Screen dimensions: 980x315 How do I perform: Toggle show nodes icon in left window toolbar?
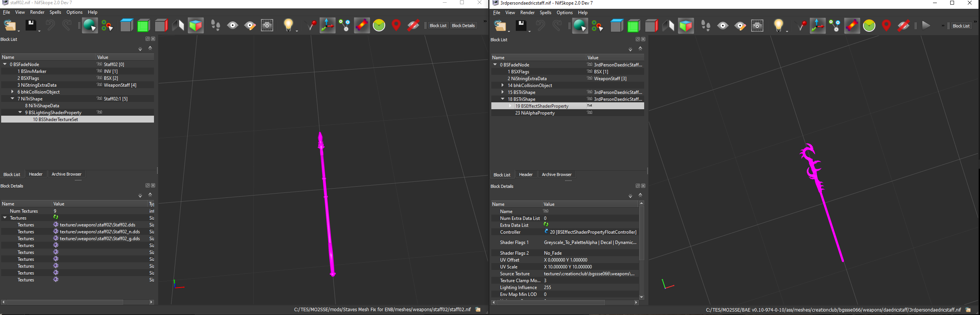(345, 26)
